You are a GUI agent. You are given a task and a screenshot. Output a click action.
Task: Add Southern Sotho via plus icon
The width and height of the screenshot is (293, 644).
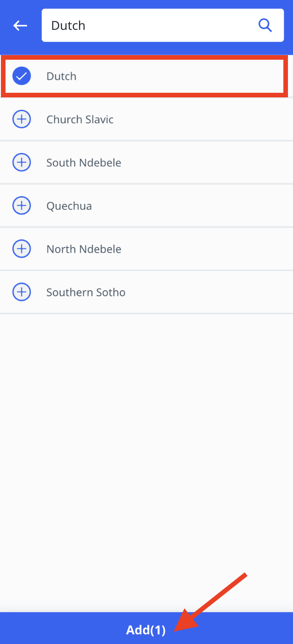pos(22,292)
